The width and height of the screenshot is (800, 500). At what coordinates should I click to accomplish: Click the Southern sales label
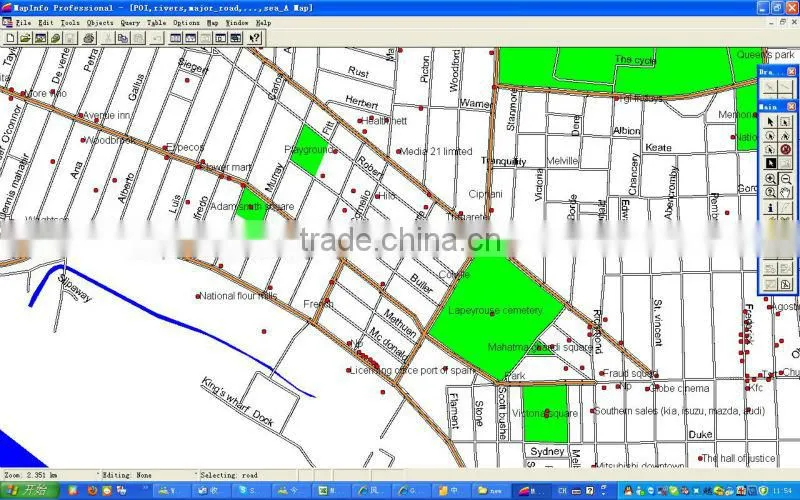[680, 411]
